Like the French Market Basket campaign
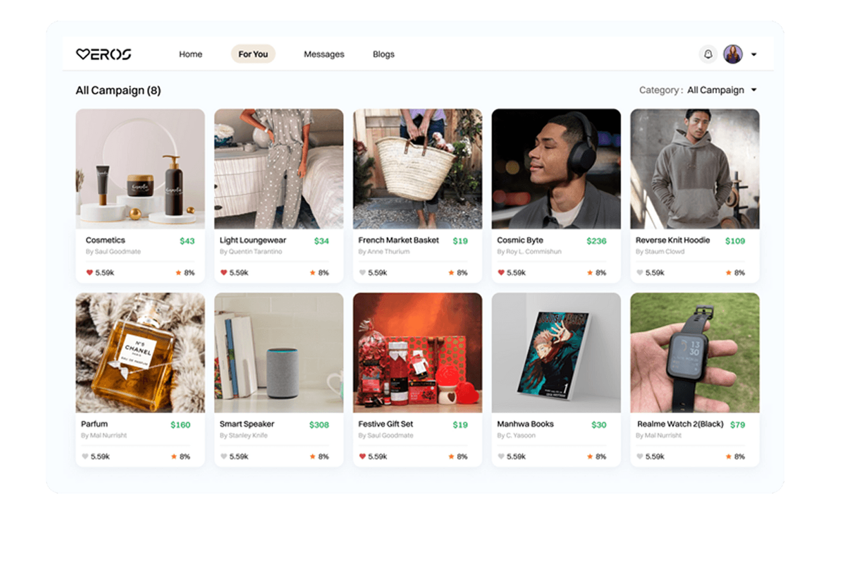The image size is (868, 588). pyautogui.click(x=362, y=273)
